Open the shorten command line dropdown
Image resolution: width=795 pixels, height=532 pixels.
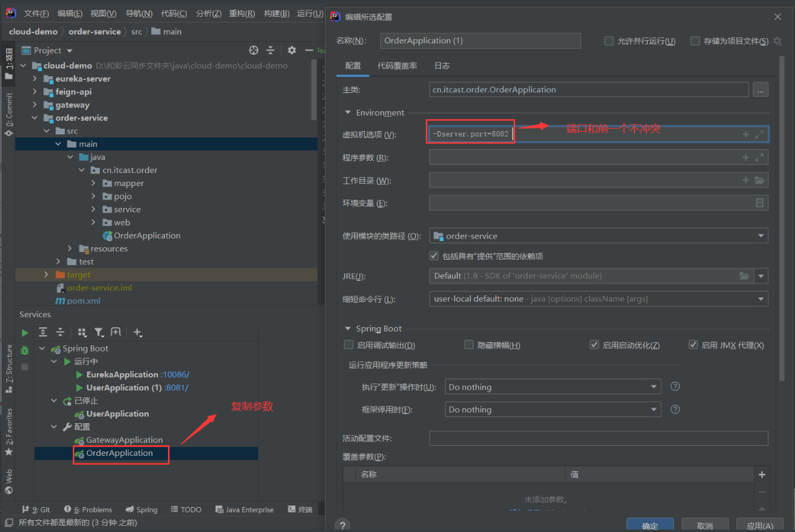coord(598,298)
